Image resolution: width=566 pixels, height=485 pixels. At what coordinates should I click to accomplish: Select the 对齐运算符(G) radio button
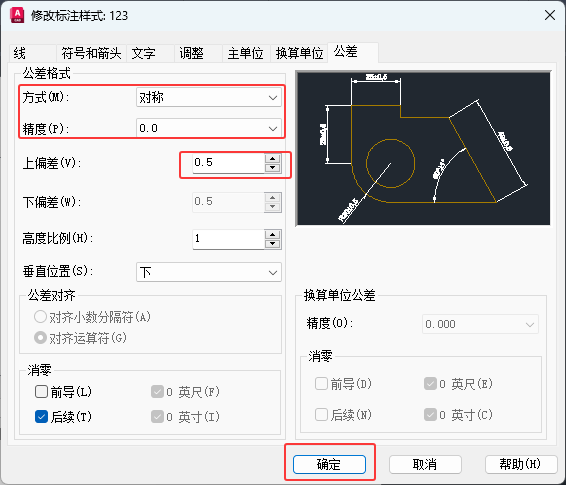(40, 338)
